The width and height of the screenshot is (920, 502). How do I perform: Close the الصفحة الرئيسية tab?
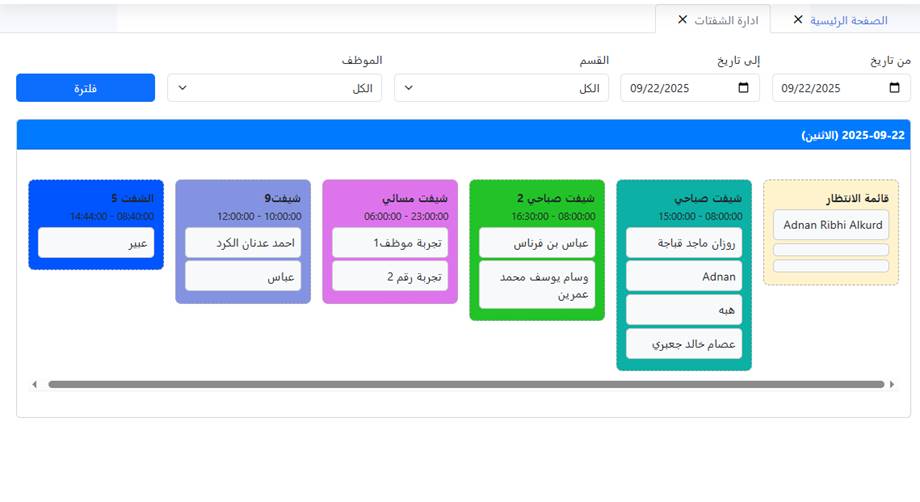pyautogui.click(x=797, y=20)
